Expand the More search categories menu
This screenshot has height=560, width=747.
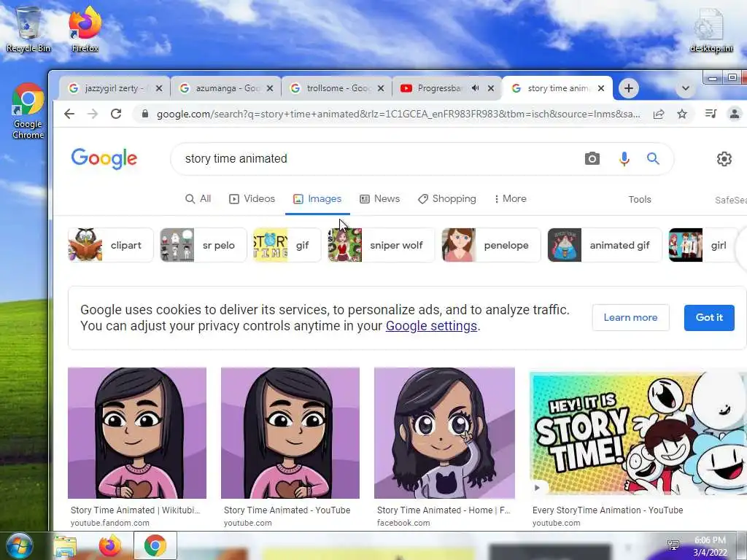[x=510, y=198]
